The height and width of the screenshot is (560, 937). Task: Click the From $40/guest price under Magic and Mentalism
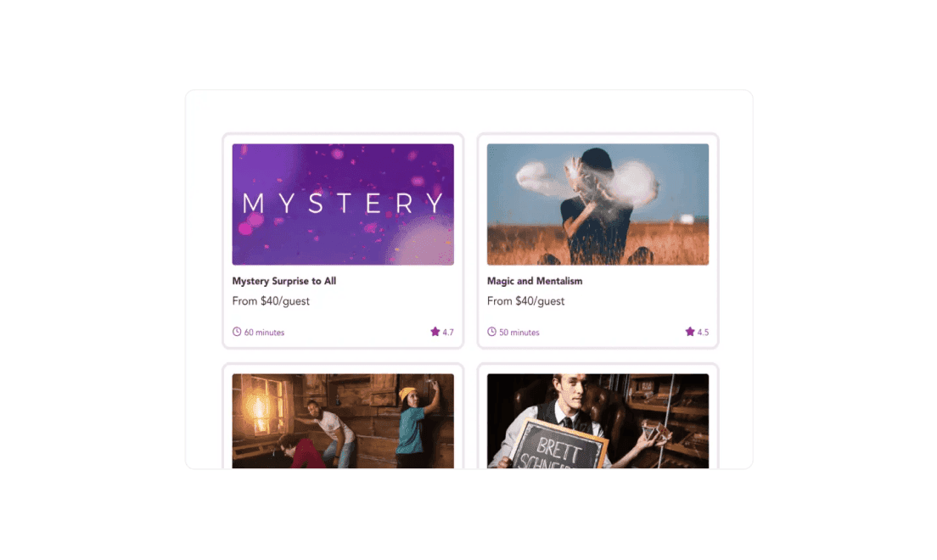(525, 301)
